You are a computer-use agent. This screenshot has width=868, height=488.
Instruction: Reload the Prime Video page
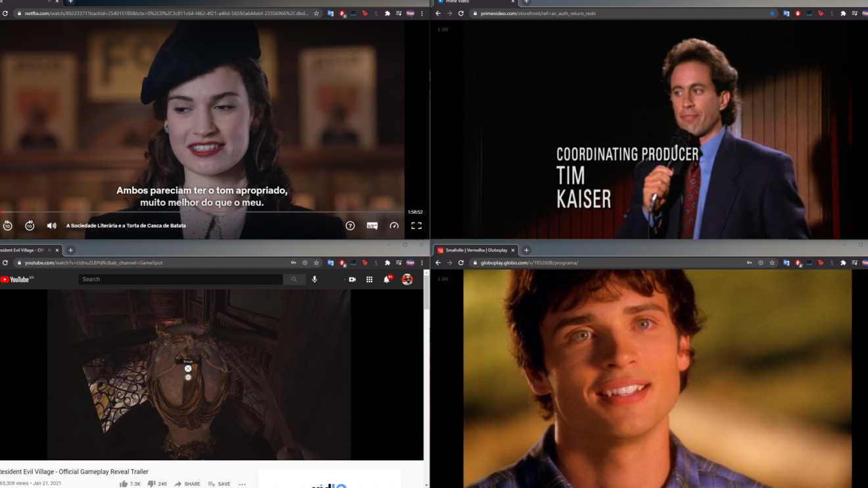461,13
